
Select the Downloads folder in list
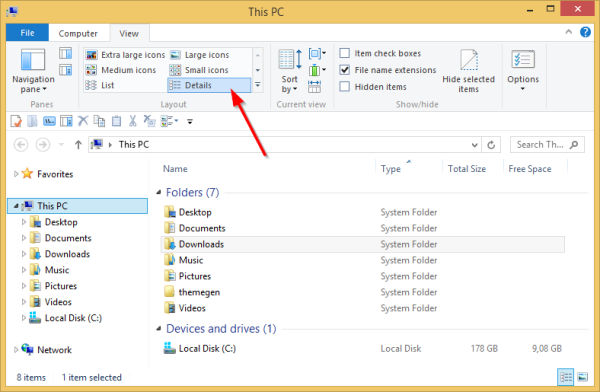[x=362, y=244]
